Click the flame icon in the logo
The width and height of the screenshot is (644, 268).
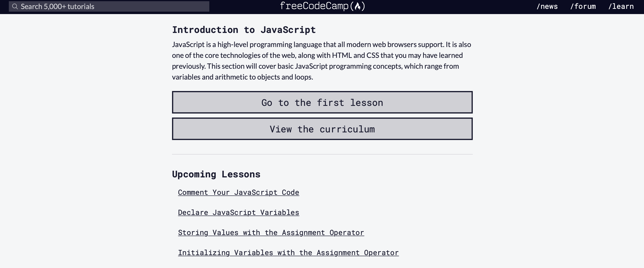click(x=358, y=6)
